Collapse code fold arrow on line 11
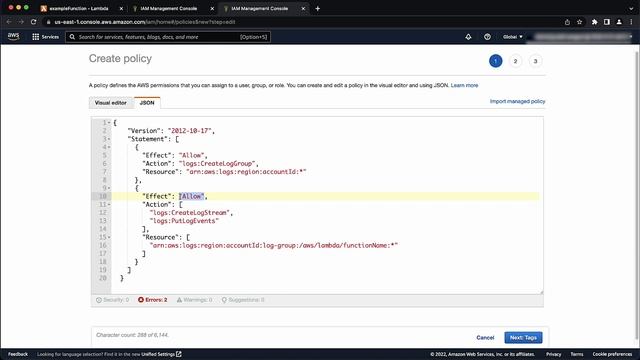 [109, 204]
